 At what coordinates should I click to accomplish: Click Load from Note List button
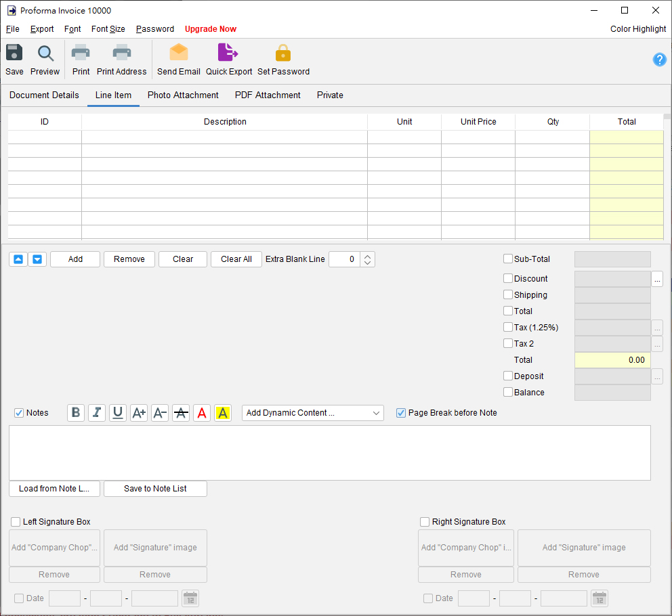pos(54,489)
